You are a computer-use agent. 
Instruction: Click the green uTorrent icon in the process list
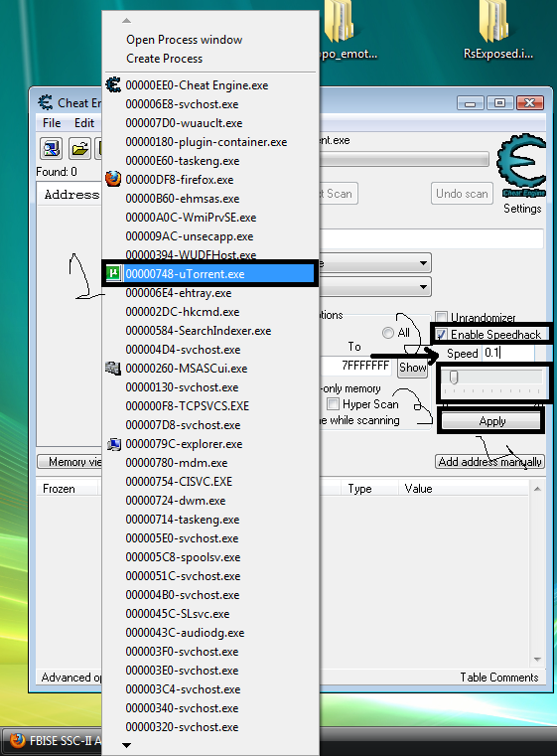tap(113, 273)
